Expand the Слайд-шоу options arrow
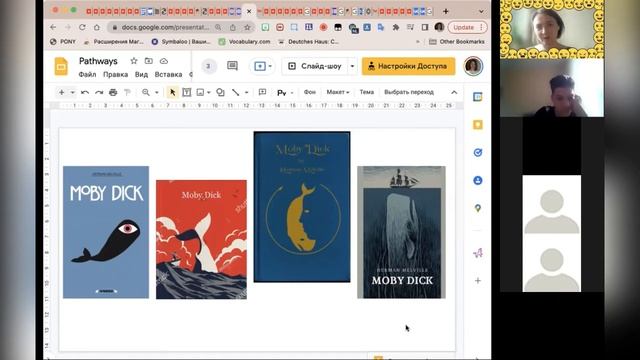This screenshot has width=640, height=360. tap(352, 66)
